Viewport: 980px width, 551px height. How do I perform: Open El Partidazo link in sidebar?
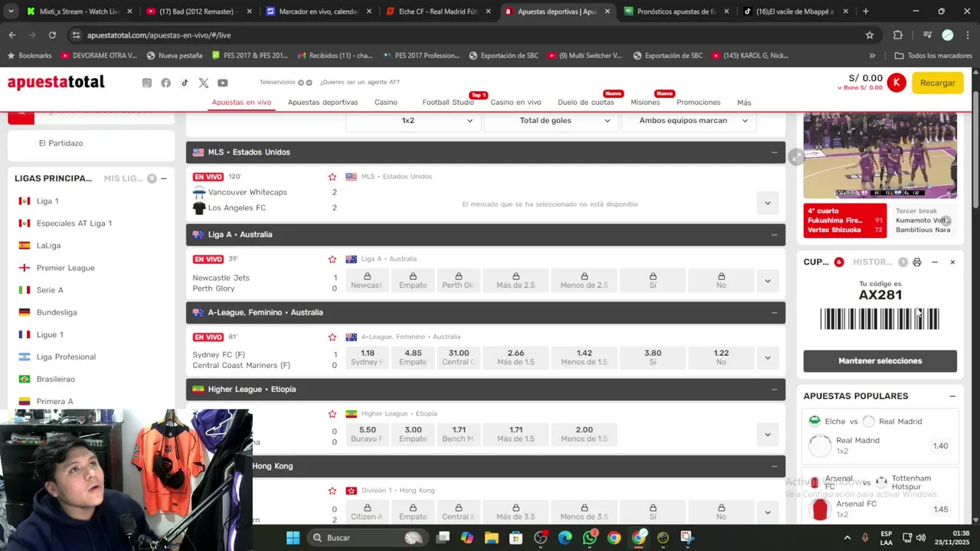(60, 143)
